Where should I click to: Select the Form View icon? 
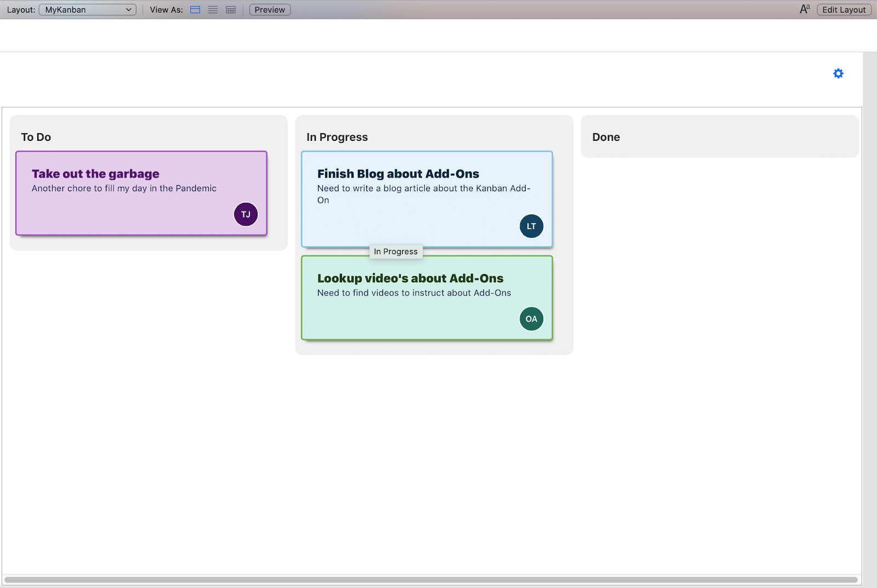(195, 9)
